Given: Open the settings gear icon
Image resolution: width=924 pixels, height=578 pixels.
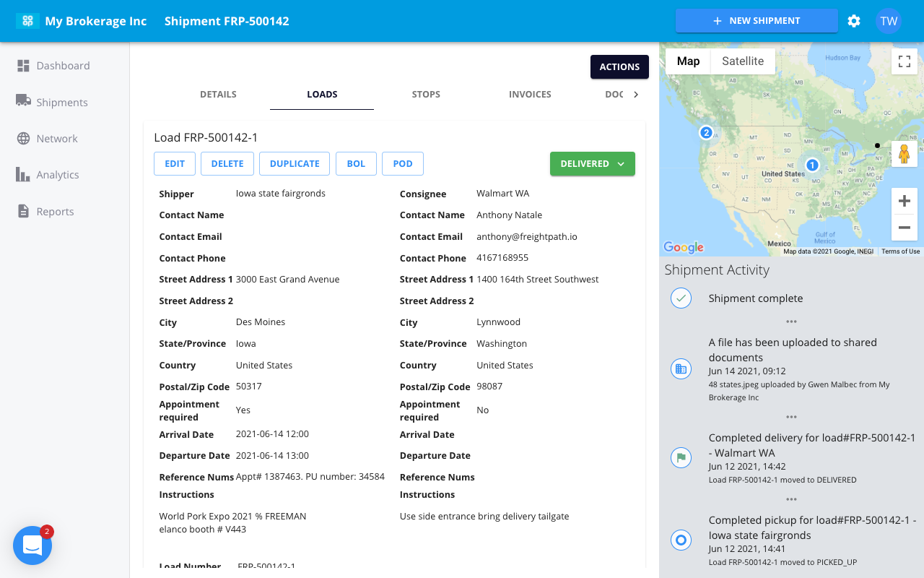Looking at the screenshot, I should pyautogui.click(x=854, y=21).
